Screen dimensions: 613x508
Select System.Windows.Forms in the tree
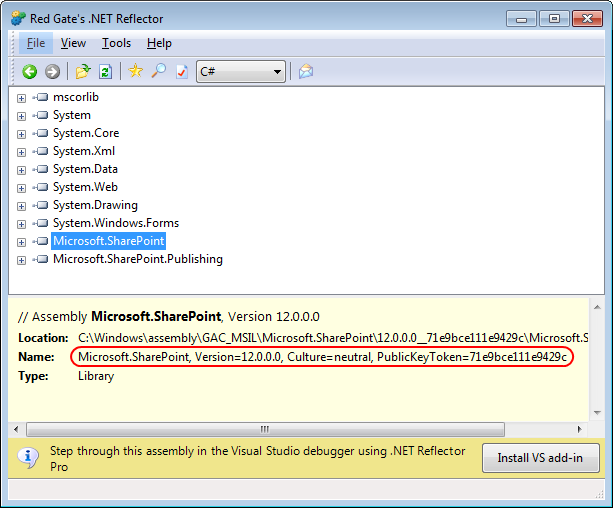(x=116, y=223)
